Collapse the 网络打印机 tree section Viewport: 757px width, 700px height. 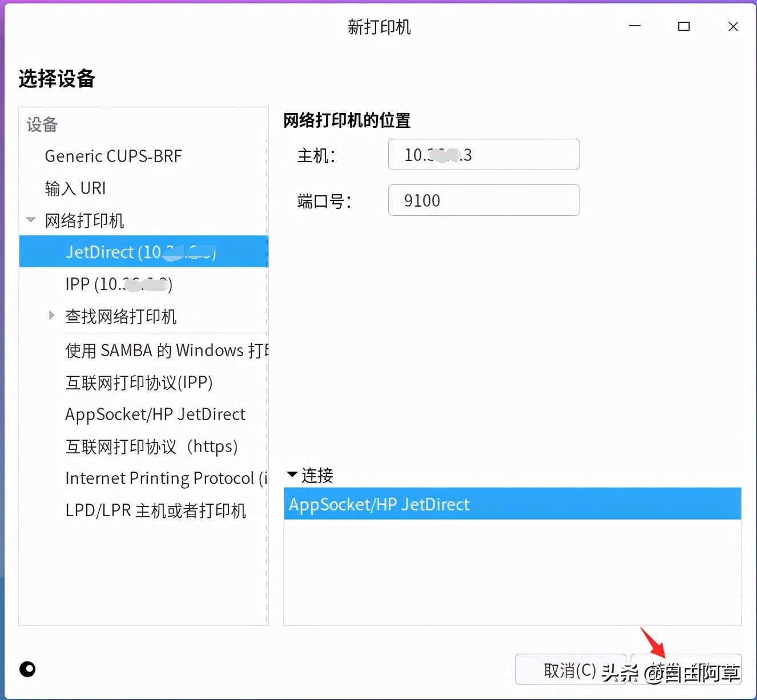[x=30, y=220]
